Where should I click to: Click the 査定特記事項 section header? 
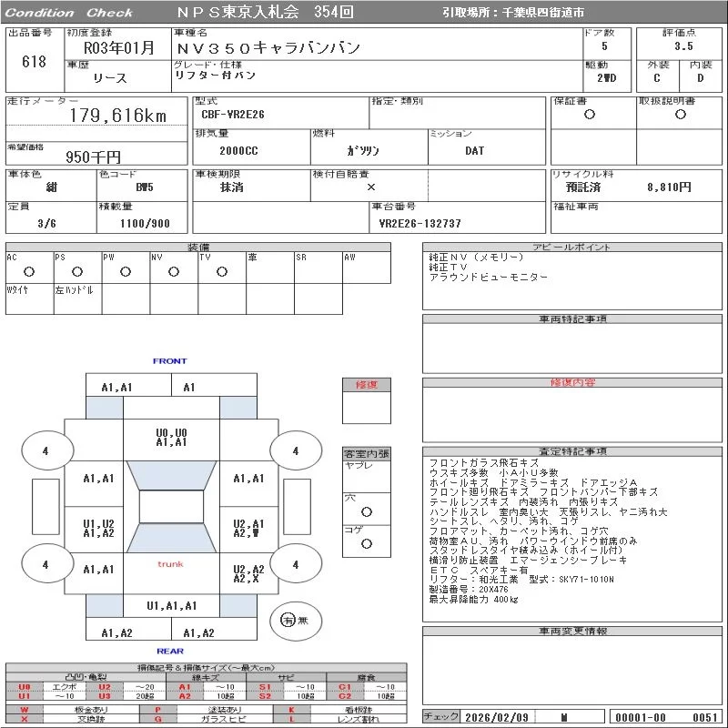[x=572, y=451]
